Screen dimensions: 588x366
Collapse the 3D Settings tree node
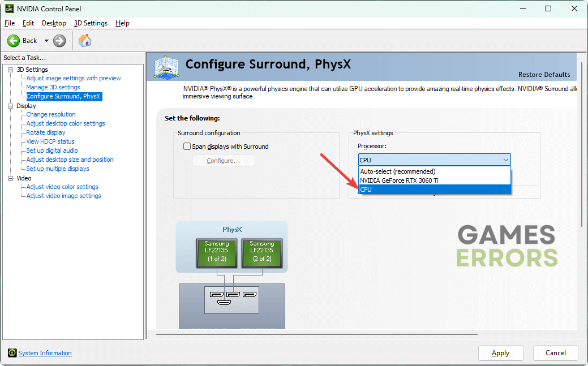pos(11,70)
